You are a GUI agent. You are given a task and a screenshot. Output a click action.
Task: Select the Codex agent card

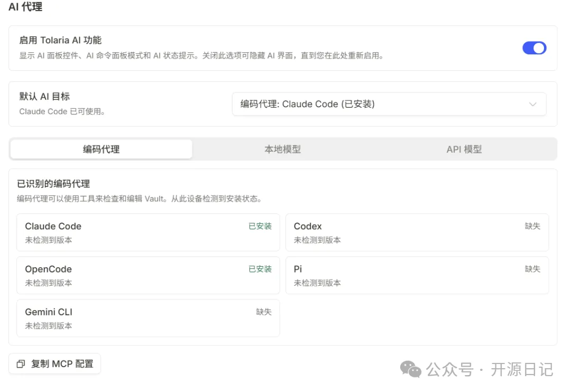pos(417,232)
